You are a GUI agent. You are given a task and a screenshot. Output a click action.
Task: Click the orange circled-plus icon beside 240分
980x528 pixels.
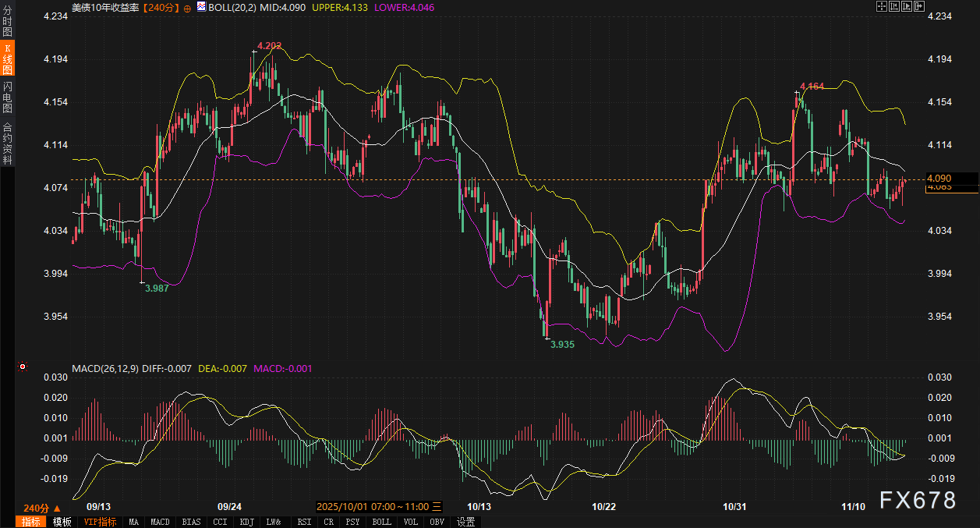tap(187, 7)
